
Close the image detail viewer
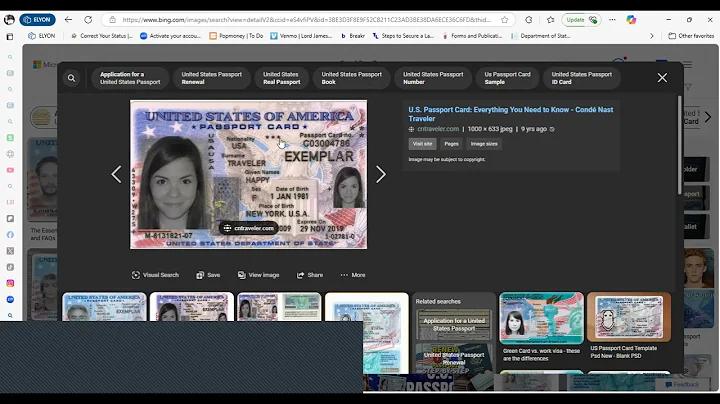pyautogui.click(x=662, y=78)
